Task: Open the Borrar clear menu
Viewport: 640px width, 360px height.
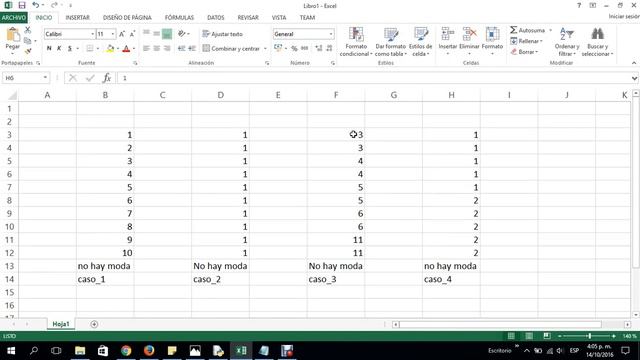Action: pos(524,52)
